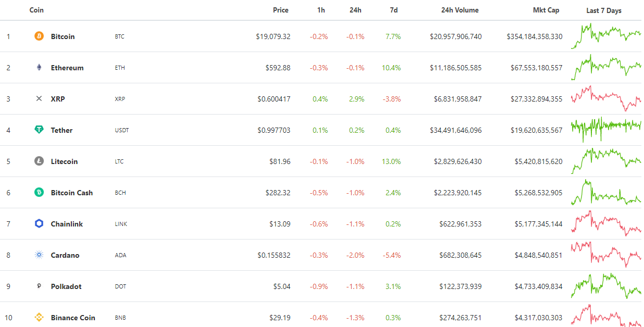View Chainlink's 7-day sparkline chart

click(606, 223)
